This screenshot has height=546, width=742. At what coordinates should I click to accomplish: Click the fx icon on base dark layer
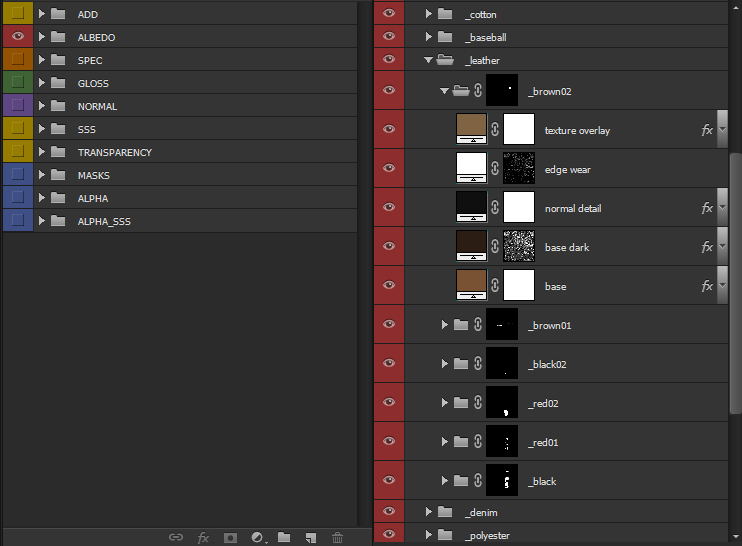pos(707,247)
